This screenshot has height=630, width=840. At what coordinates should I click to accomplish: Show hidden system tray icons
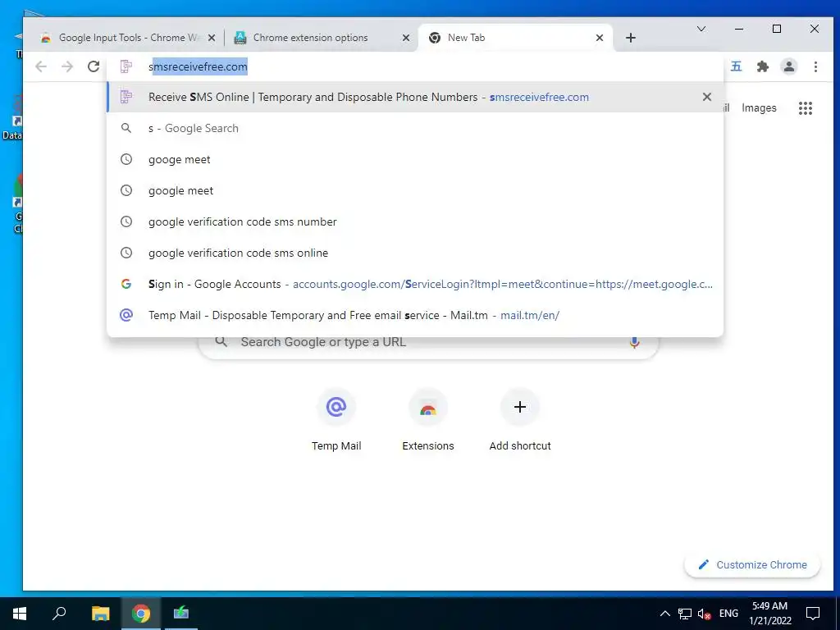point(664,614)
